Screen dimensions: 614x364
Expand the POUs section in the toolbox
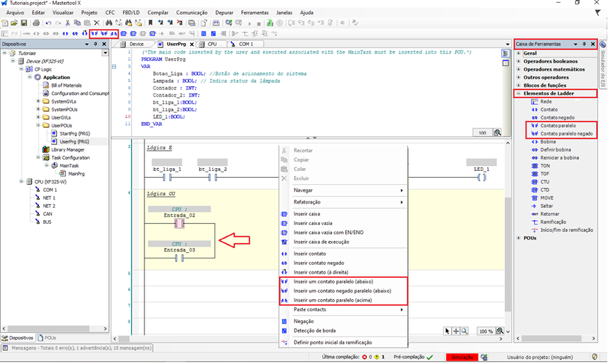tap(518, 238)
